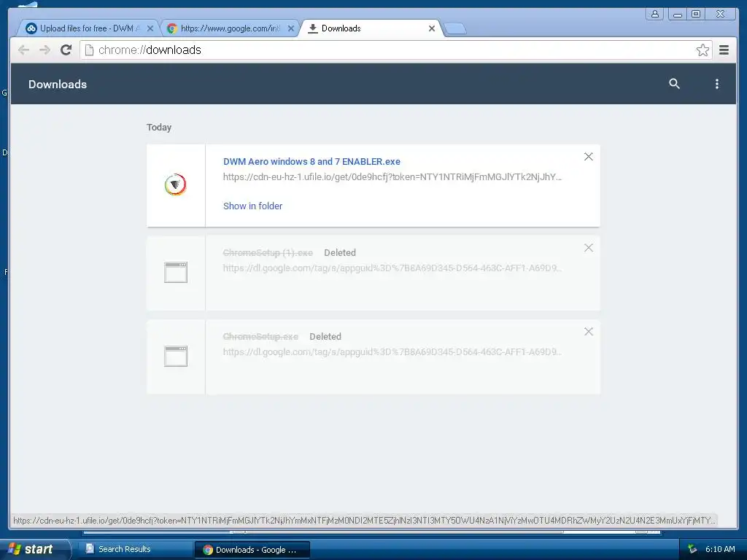Click the ChromeSetup (1).exe dl.google.com URL
Screen dimensions: 747x560
(392, 268)
